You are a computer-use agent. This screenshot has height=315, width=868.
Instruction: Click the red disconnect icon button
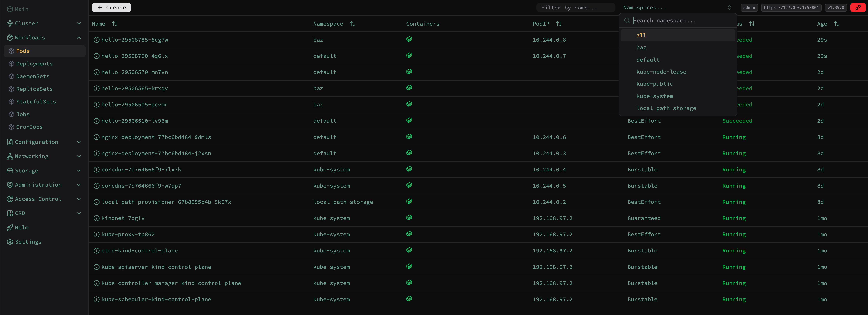point(858,7)
